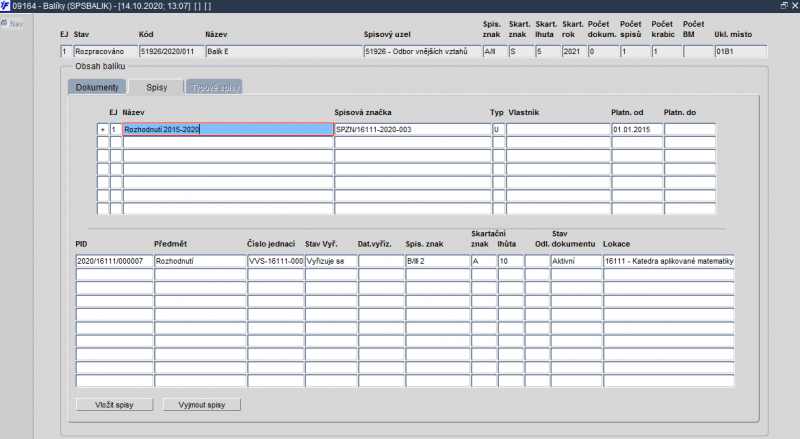Select the Spisy tab
800x439 pixels.
tap(156, 87)
